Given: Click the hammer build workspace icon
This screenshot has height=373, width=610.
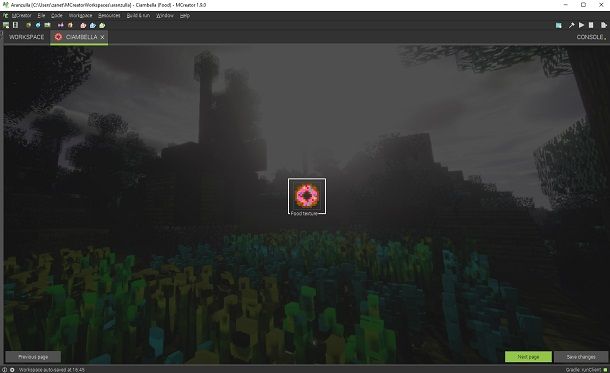Looking at the screenshot, I should [x=571, y=25].
